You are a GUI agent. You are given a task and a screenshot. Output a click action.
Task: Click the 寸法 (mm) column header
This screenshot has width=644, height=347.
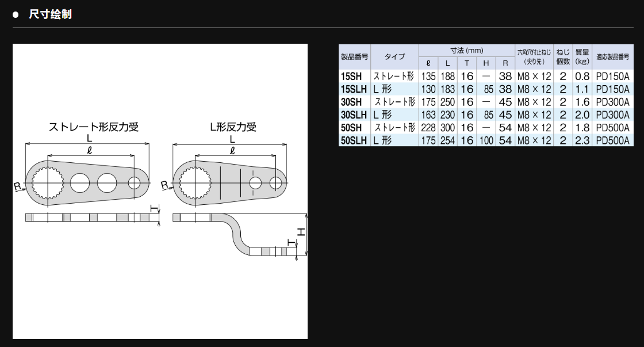click(x=466, y=51)
